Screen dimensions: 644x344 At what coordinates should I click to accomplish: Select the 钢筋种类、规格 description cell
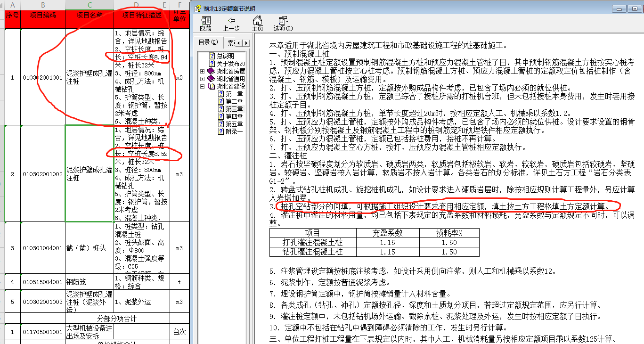[x=142, y=282]
